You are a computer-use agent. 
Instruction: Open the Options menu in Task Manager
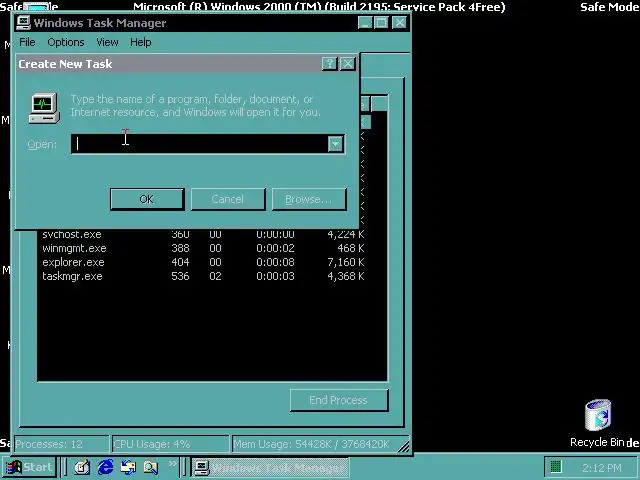coord(66,42)
